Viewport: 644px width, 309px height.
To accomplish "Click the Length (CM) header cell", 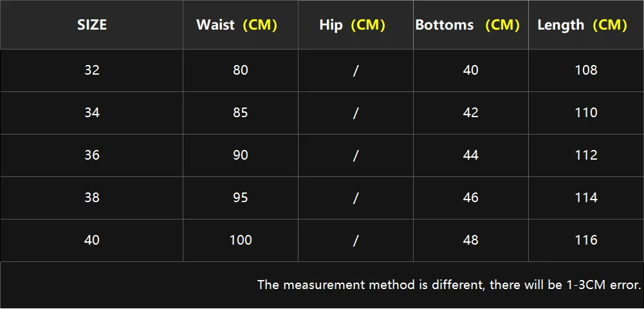I will 586,25.
